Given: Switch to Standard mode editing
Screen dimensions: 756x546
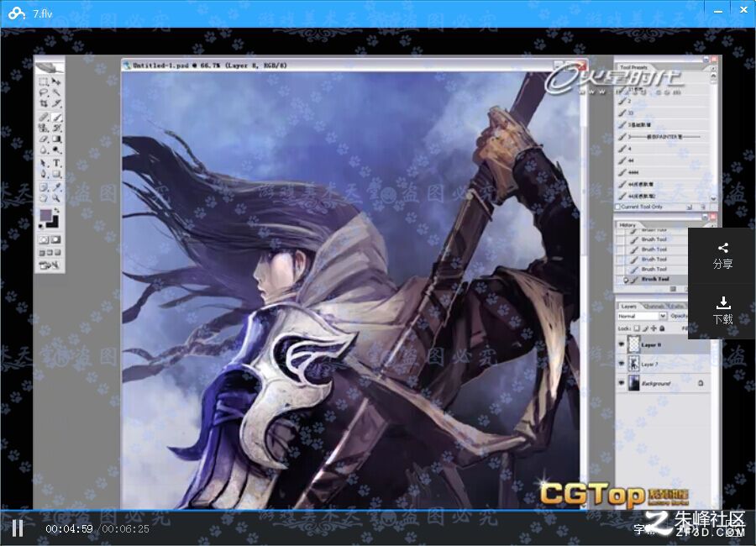Looking at the screenshot, I should (x=44, y=239).
